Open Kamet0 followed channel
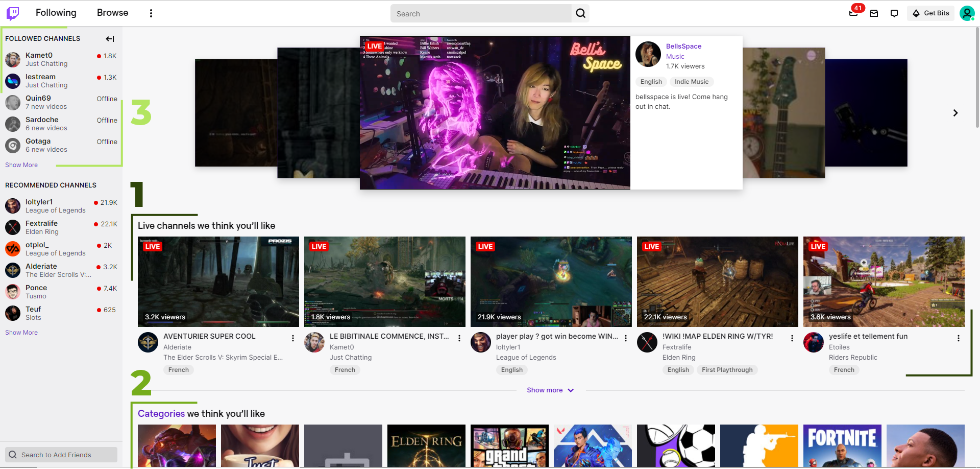This screenshot has height=469, width=980. point(61,59)
